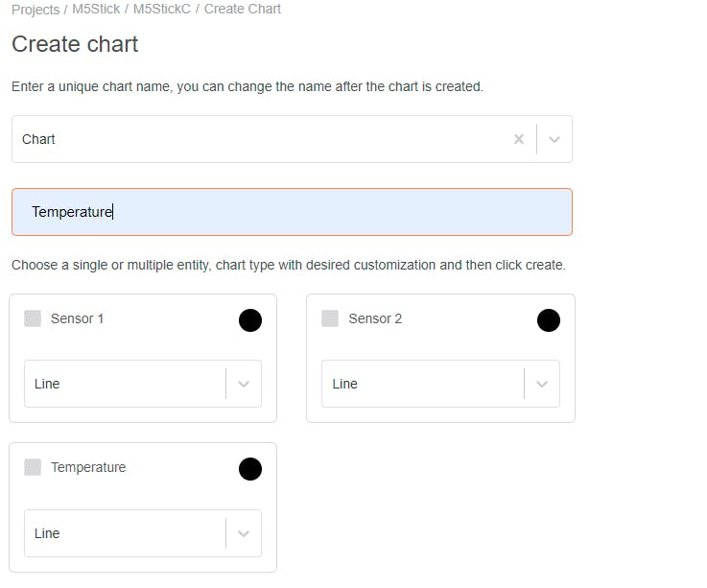Clear the Chart selection with the X icon

(519, 139)
